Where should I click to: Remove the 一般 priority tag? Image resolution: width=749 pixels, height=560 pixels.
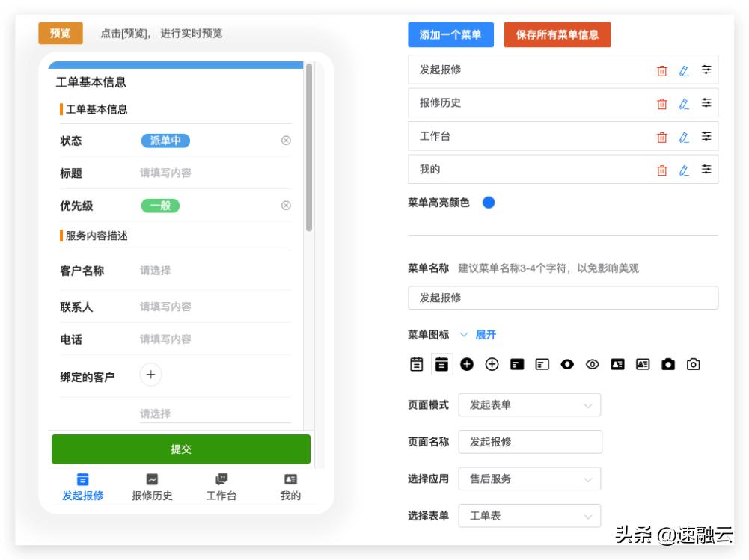[x=285, y=206]
